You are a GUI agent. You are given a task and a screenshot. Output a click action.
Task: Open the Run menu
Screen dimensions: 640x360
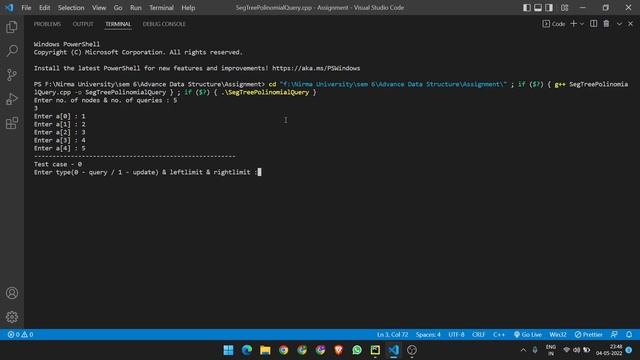[x=136, y=8]
